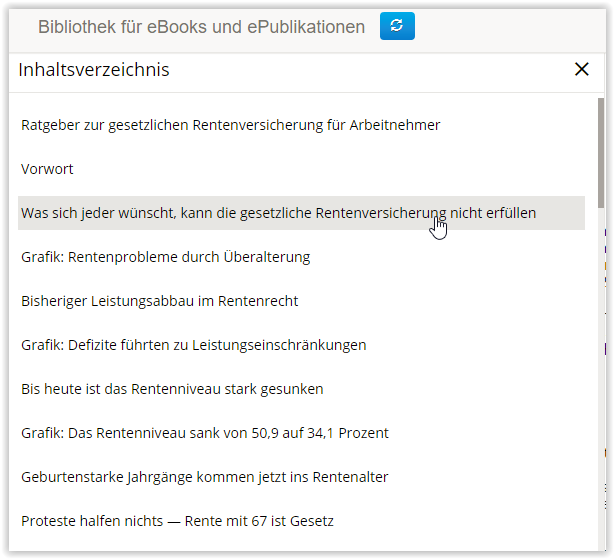Screen dimensions: 614x559
Task: Select highlighted entry 'Was sich jeder wünscht'
Action: point(278,213)
